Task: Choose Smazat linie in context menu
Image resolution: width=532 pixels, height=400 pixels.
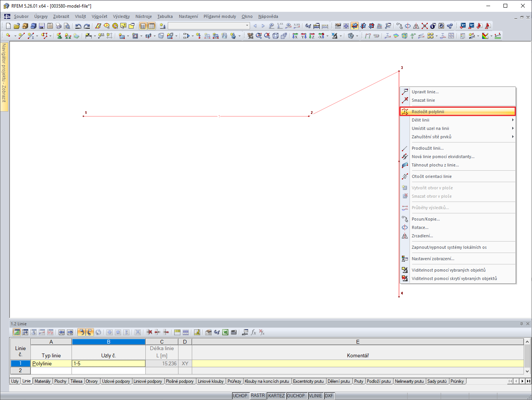Action: pos(457,100)
